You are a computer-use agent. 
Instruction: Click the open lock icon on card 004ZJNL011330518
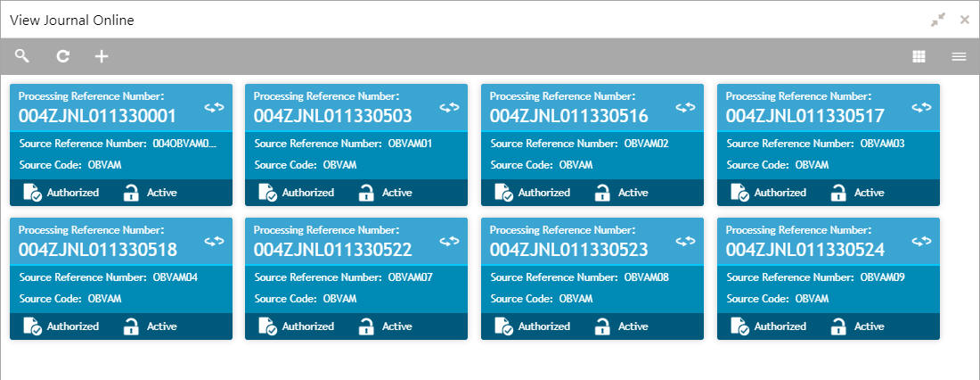131,326
